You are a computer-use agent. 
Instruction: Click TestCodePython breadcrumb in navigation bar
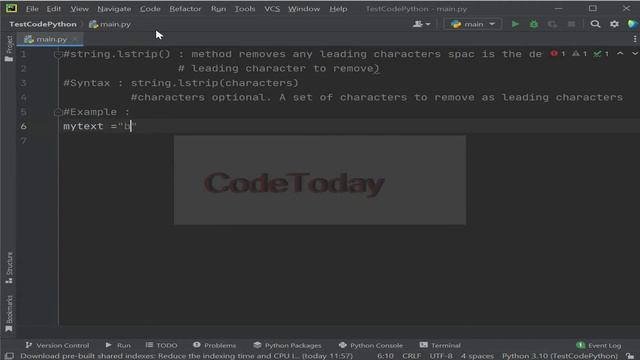pyautogui.click(x=43, y=24)
